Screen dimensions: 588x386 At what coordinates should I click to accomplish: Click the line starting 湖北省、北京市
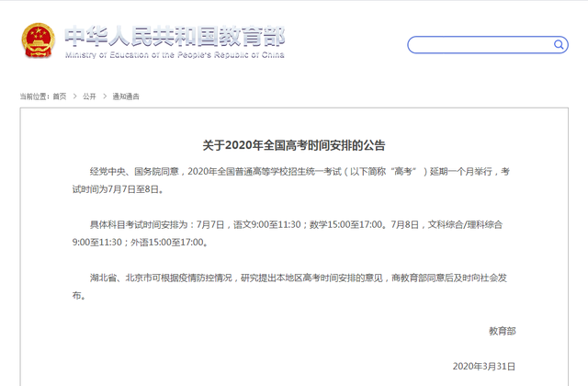click(298, 278)
